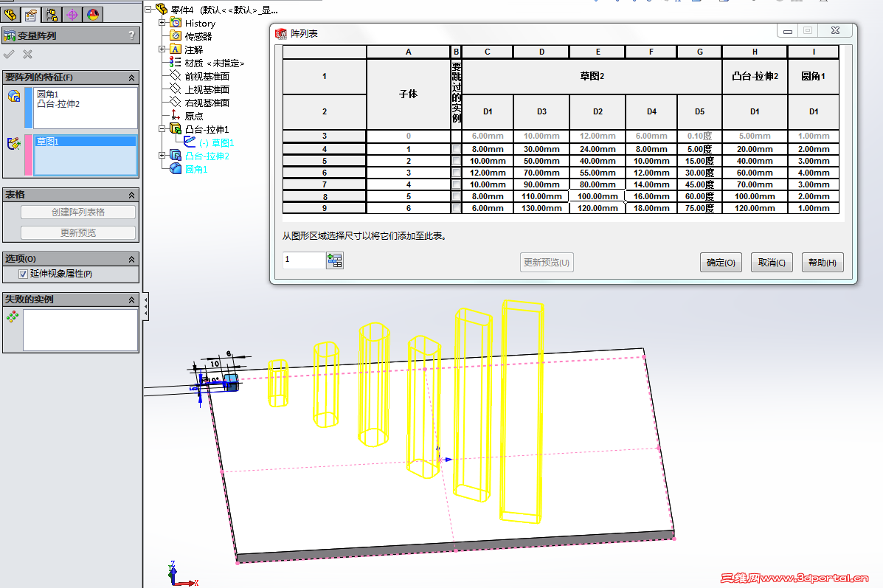Select the 草图2 header cell

tap(592, 76)
